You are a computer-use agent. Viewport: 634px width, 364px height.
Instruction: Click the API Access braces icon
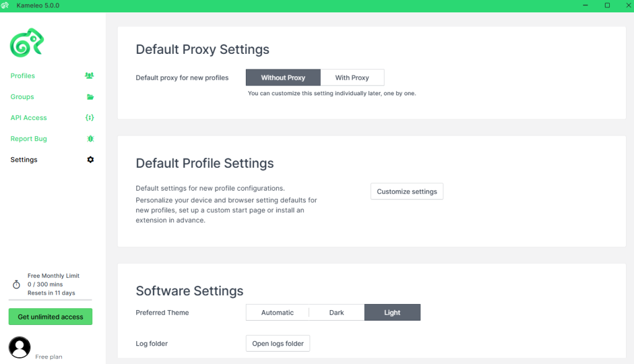90,118
